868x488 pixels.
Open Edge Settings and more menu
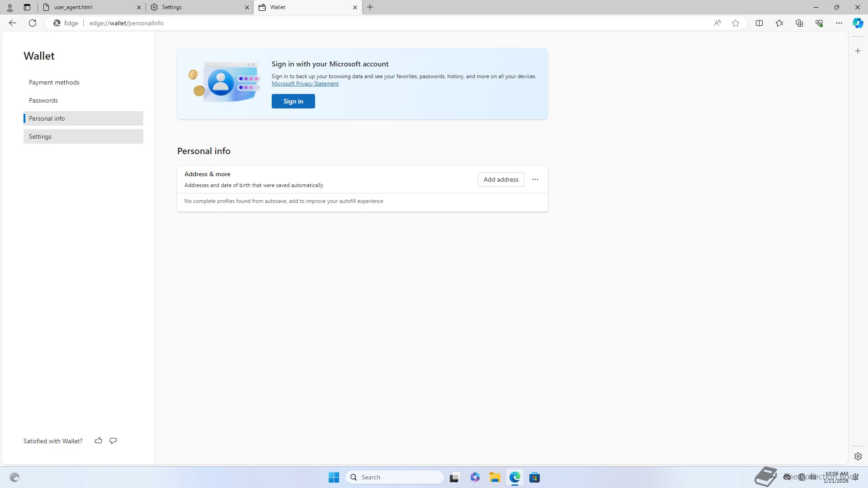pyautogui.click(x=839, y=23)
